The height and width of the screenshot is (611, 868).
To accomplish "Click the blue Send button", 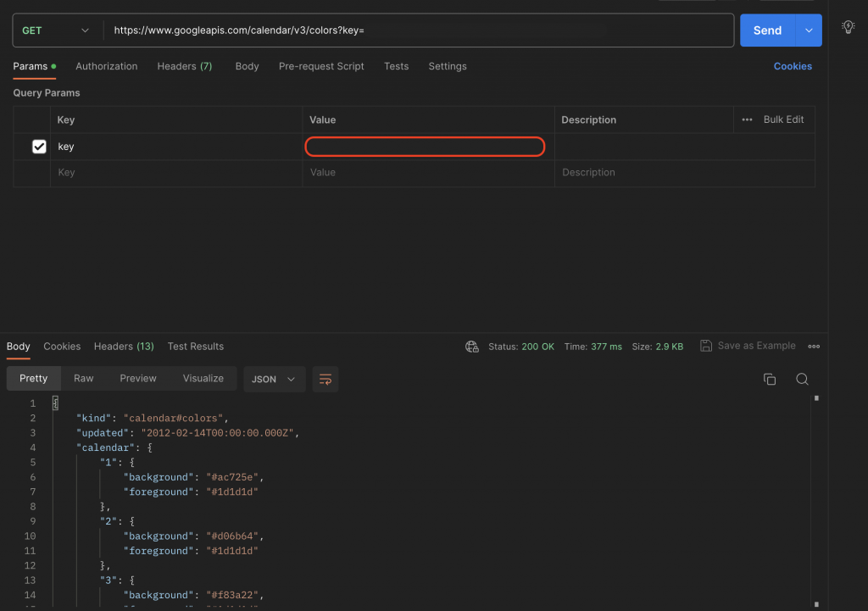I will tap(767, 31).
